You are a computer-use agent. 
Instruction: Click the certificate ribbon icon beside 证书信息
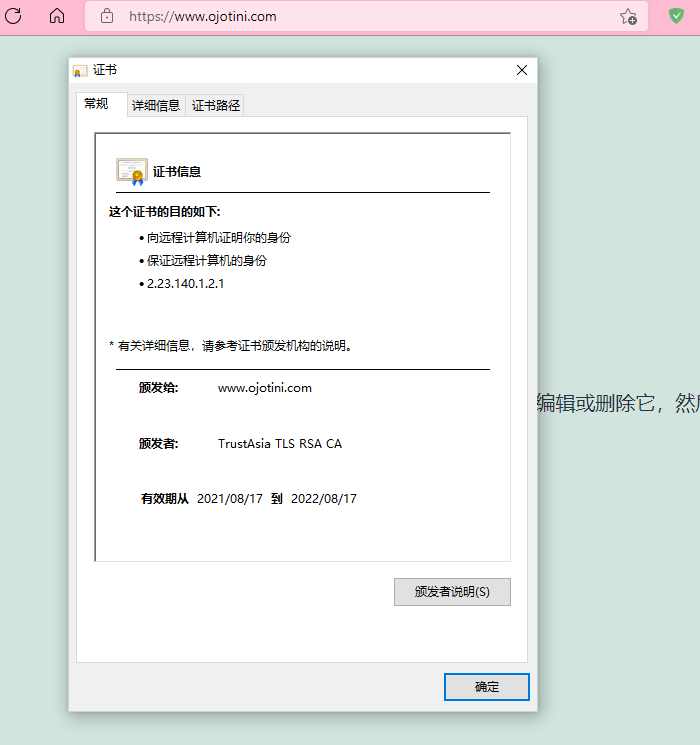(x=132, y=172)
